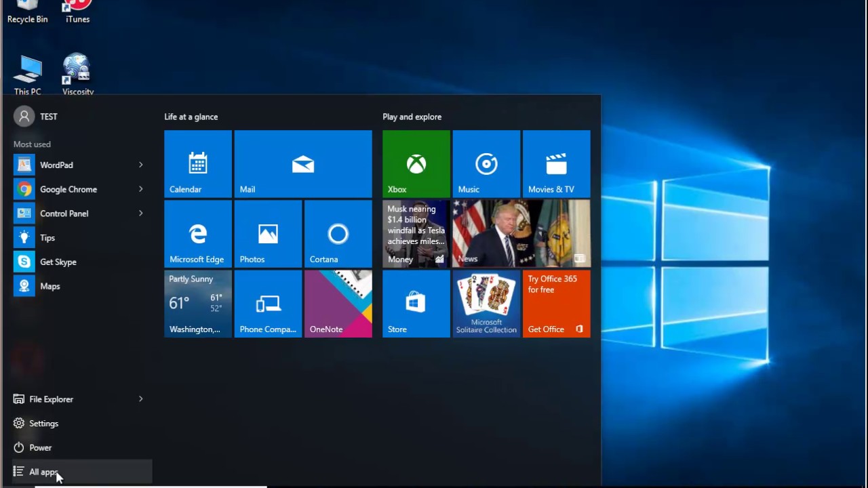The image size is (868, 488).
Task: Show All apps list
Action: point(81,472)
